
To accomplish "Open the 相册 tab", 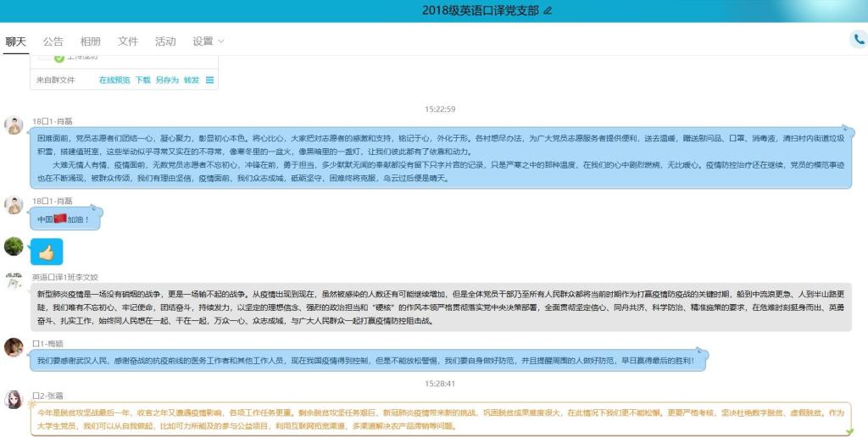I will click(x=90, y=41).
